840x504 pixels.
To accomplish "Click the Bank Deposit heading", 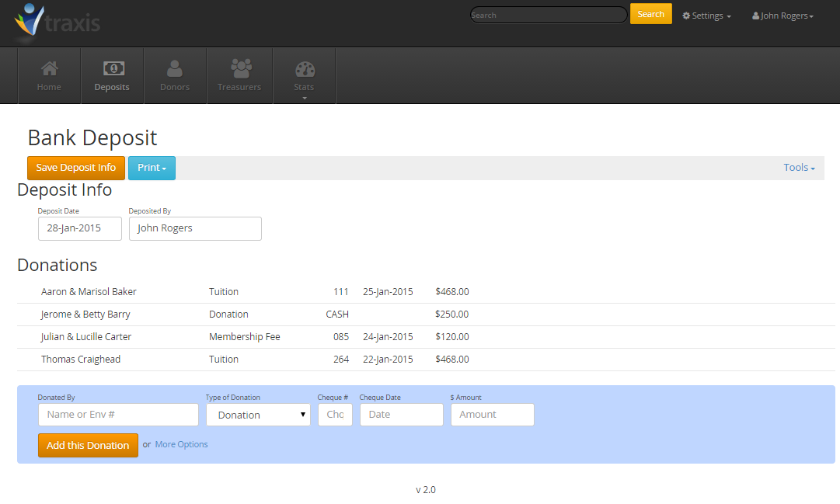I will (x=92, y=138).
